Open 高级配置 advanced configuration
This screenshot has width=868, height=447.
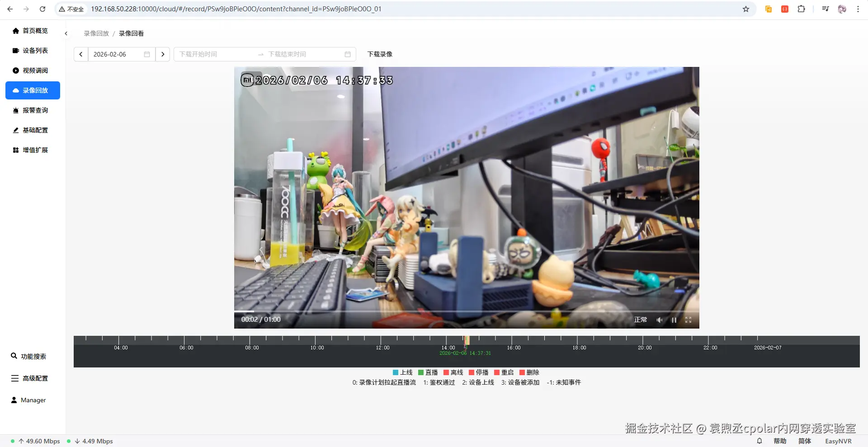coord(30,378)
